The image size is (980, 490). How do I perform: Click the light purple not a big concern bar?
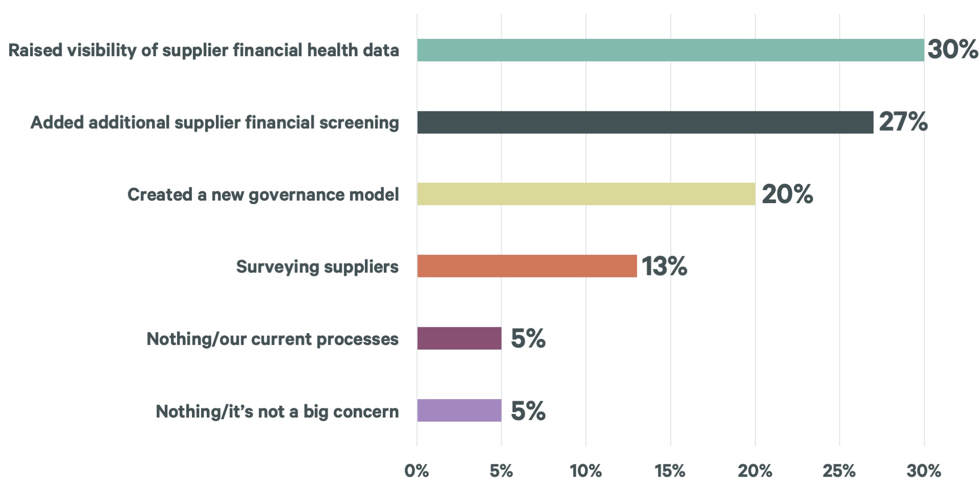pyautogui.click(x=459, y=410)
